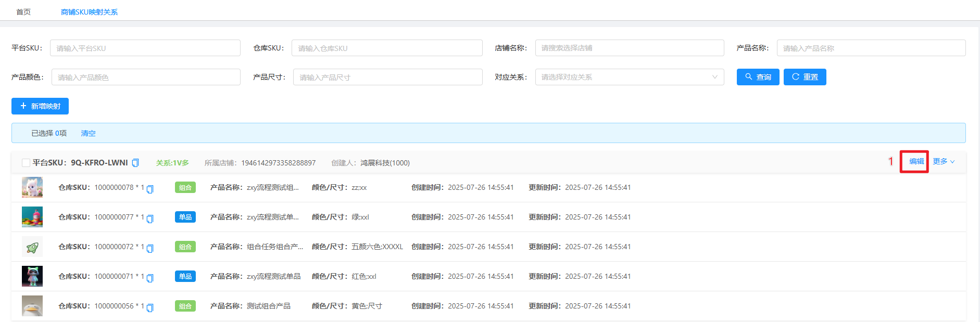Viewport: 980px width, 322px height.
Task: Copy platform SKU 9Q-KFRO-LWNI icon
Action: tap(135, 163)
